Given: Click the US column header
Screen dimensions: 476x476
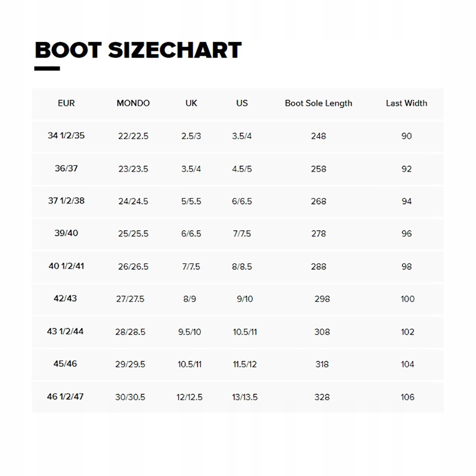Looking at the screenshot, I should pyautogui.click(x=242, y=103).
